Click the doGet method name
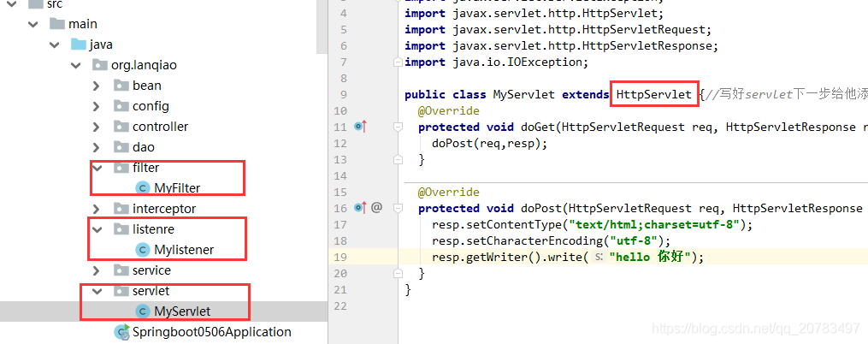868x344 pixels. [x=538, y=127]
